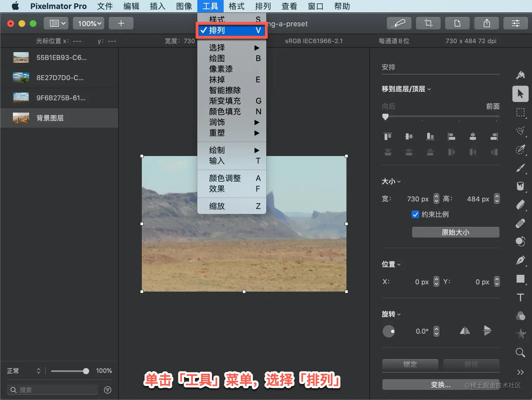Viewport: 532px width, 400px height.
Task: Click the rotation angle dial
Action: click(x=389, y=331)
